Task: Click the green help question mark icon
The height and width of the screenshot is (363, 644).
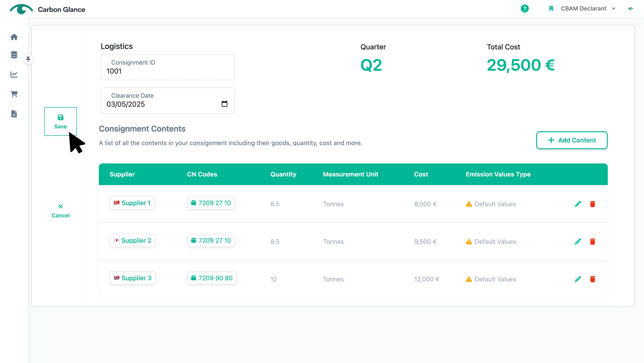Action: coord(525,8)
